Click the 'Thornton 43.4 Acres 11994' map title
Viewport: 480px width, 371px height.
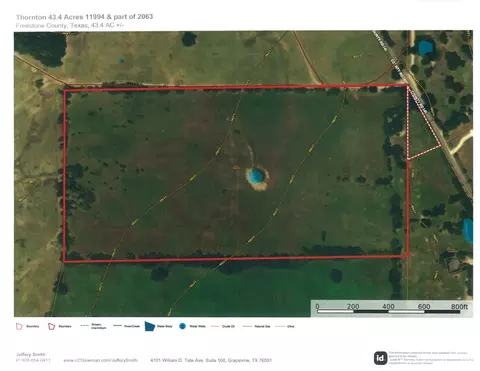point(85,17)
